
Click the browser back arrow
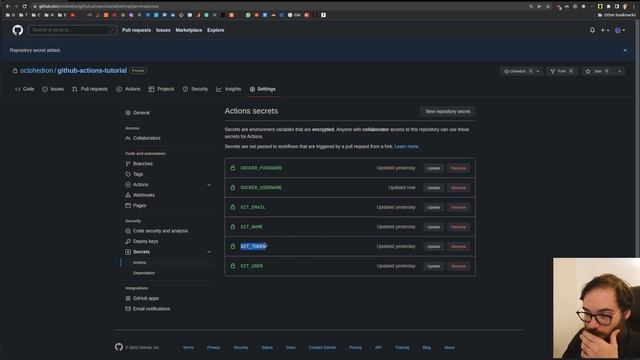pos(8,6)
